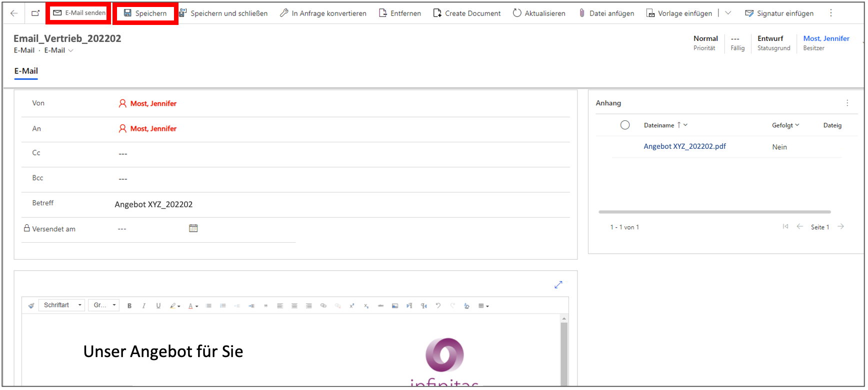
Task: Open the insert table dropdown
Action: pyautogui.click(x=483, y=306)
